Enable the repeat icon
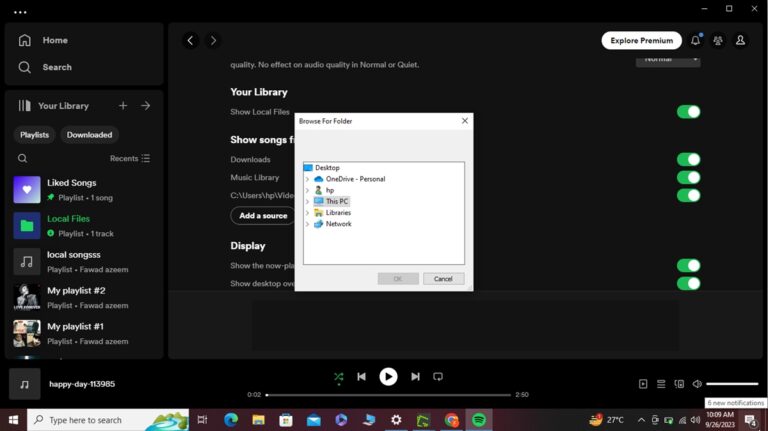 (438, 377)
